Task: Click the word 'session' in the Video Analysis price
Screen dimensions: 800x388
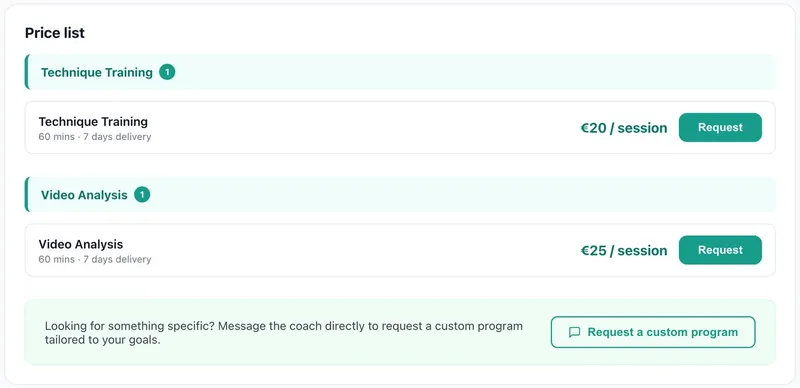Action: (642, 250)
